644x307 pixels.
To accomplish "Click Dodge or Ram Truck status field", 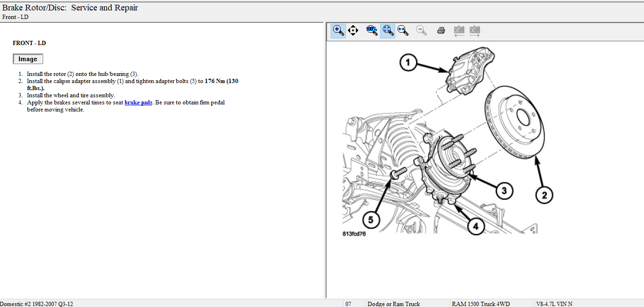I will point(394,304).
